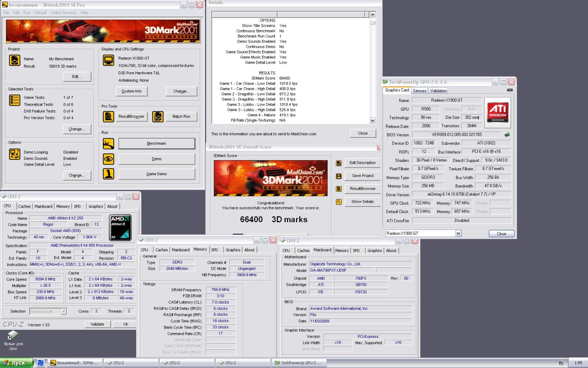Click the DRAM Frequency 766.6 MHz field

point(220,290)
